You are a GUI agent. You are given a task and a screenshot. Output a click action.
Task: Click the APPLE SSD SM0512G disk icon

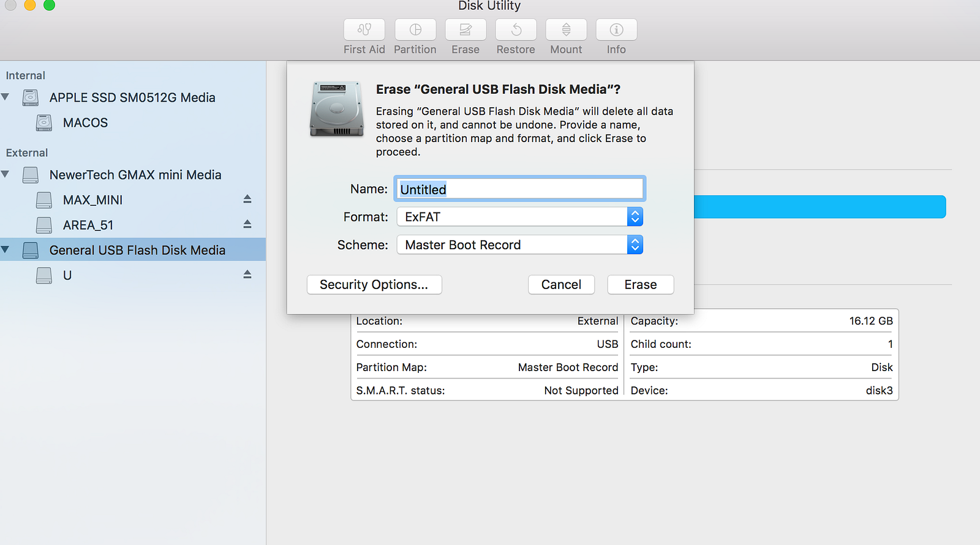(x=31, y=97)
